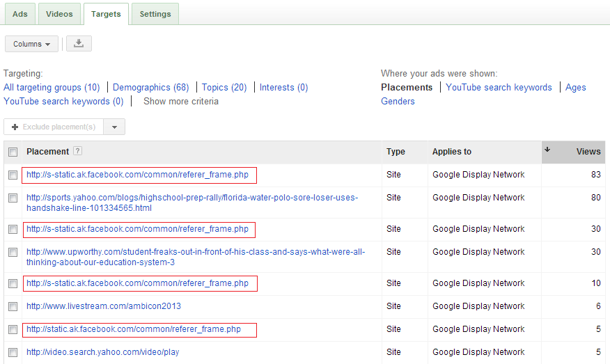
Task: Expand the Exclude placement(s) dropdown arrow
Action: click(x=114, y=127)
